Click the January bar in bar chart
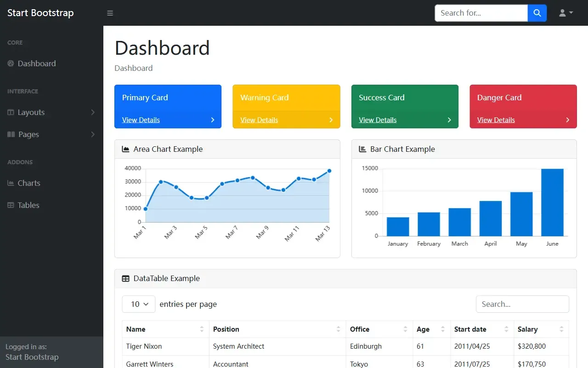Viewport: 588px width, 368px height. [x=398, y=227]
